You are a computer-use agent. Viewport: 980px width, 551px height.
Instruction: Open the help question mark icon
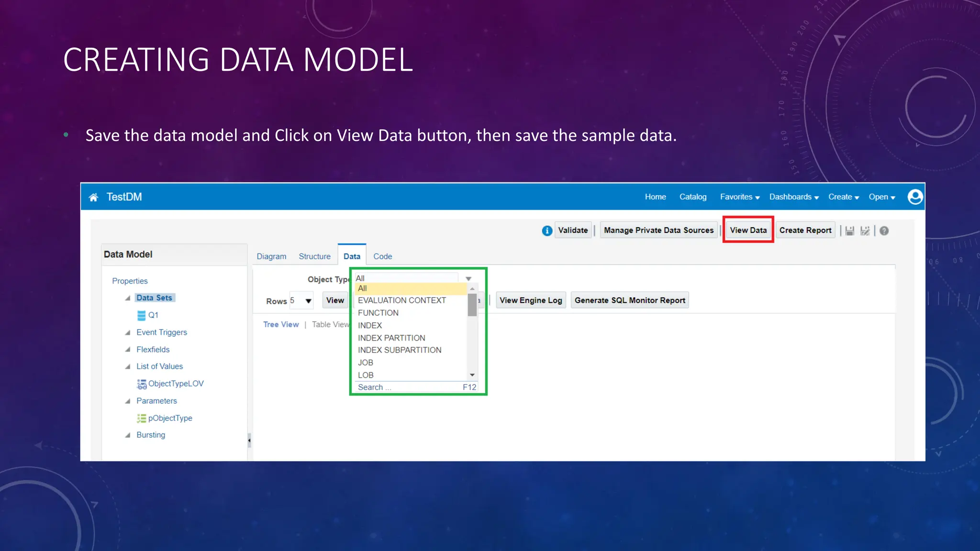(884, 231)
